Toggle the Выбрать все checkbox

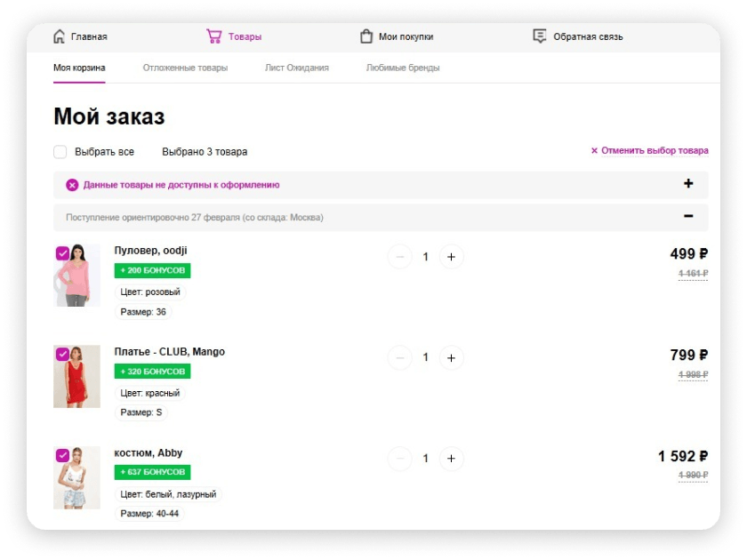point(60,152)
